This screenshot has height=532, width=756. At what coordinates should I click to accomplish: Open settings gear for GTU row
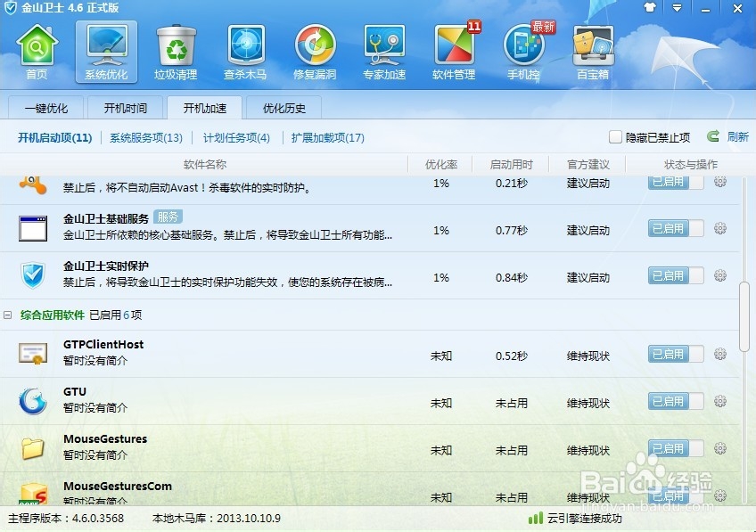pos(720,401)
